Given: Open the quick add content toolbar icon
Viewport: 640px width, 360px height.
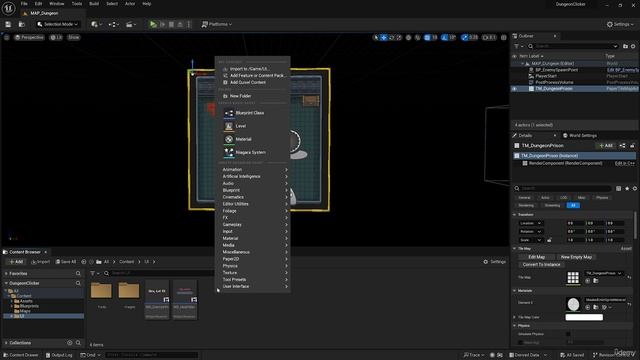Looking at the screenshot, I should click(96, 24).
